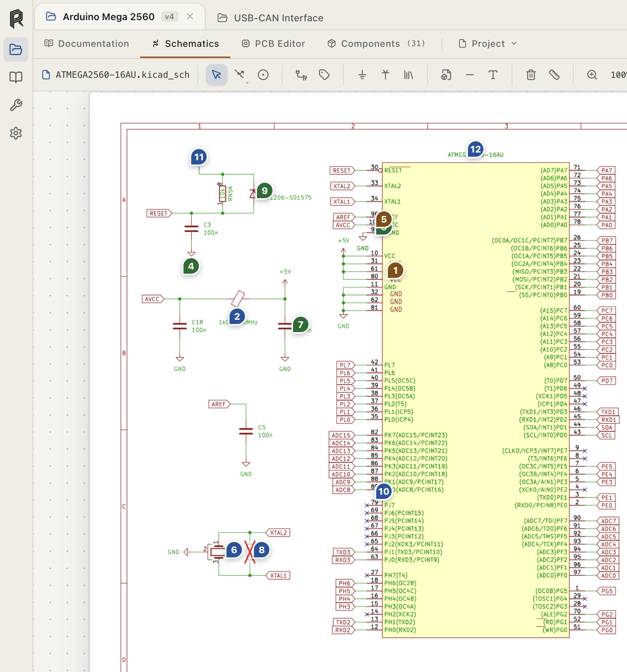The width and height of the screenshot is (627, 672).
Task: Open the library book icon in sidebar
Action: (16, 77)
